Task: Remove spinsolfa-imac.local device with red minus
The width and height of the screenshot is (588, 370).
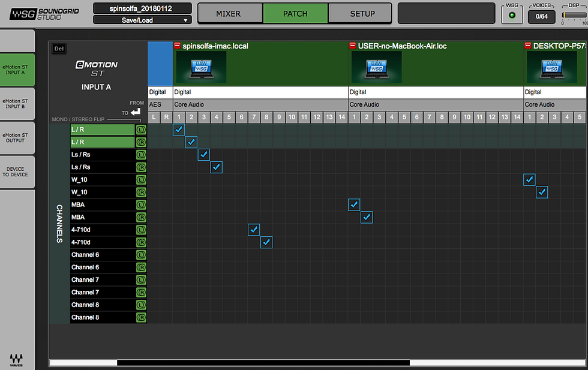Action: pos(178,46)
